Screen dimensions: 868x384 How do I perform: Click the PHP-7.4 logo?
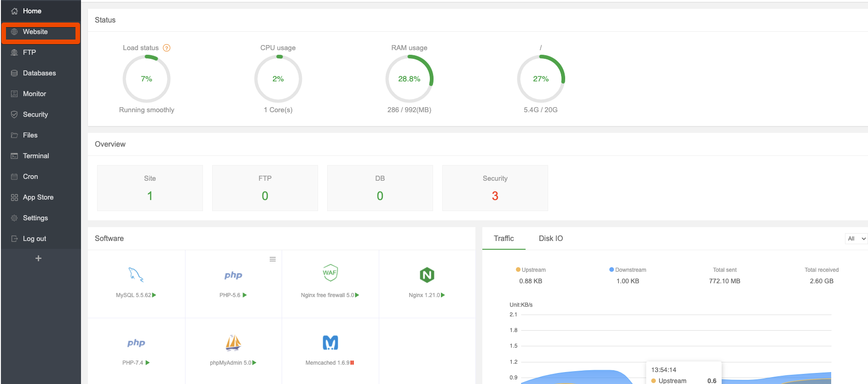tap(136, 343)
